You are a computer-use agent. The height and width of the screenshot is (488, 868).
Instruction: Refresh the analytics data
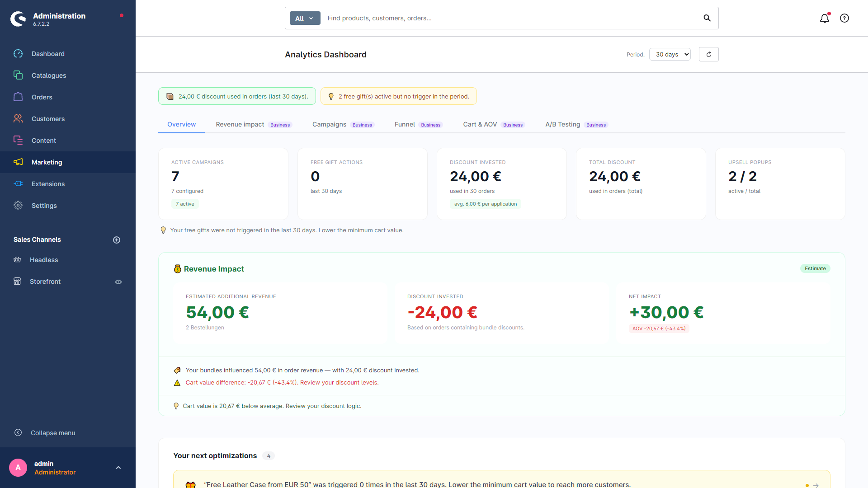(709, 54)
